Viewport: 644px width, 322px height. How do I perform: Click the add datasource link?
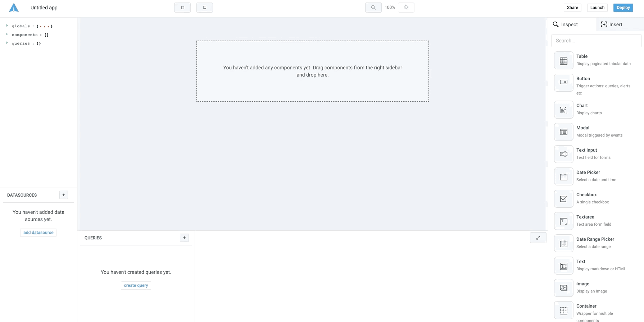(x=38, y=233)
